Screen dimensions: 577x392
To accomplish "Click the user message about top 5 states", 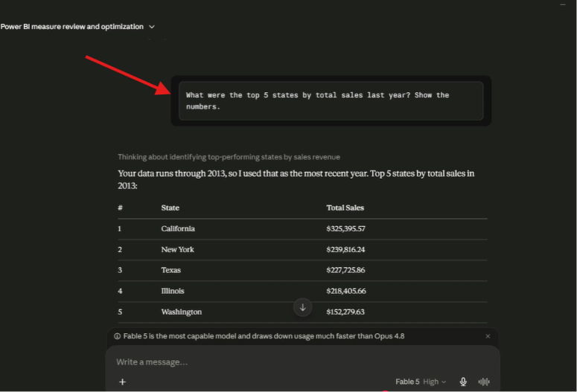I will click(331, 100).
